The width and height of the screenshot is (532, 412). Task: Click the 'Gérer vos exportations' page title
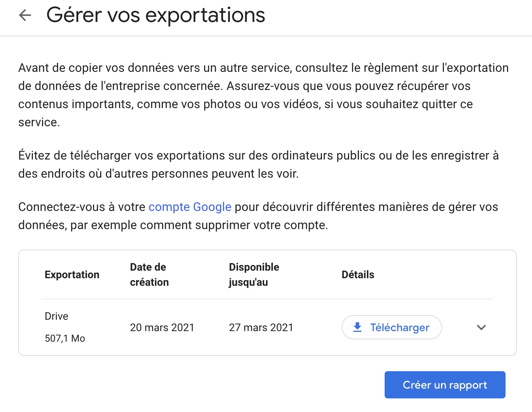pyautogui.click(x=156, y=15)
